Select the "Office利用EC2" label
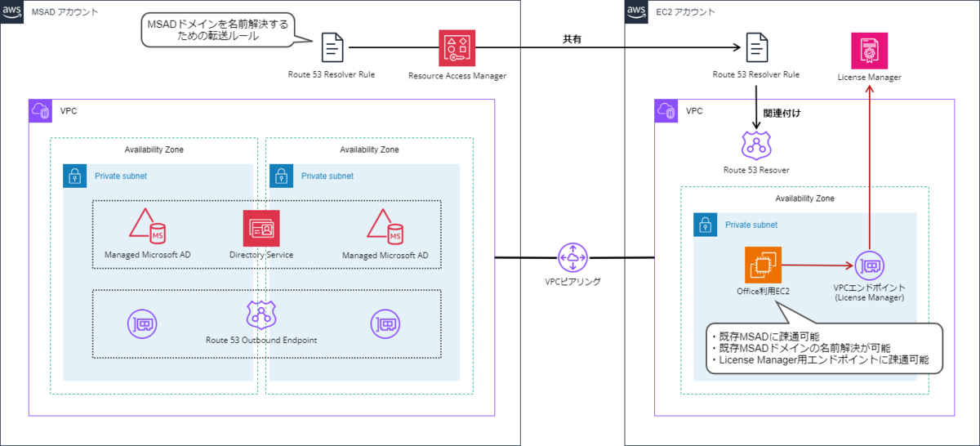 764,292
